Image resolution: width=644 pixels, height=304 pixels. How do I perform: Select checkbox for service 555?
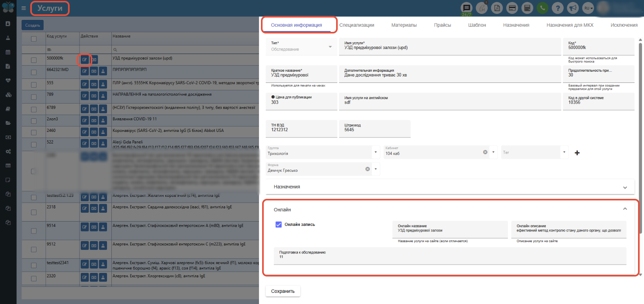click(34, 85)
